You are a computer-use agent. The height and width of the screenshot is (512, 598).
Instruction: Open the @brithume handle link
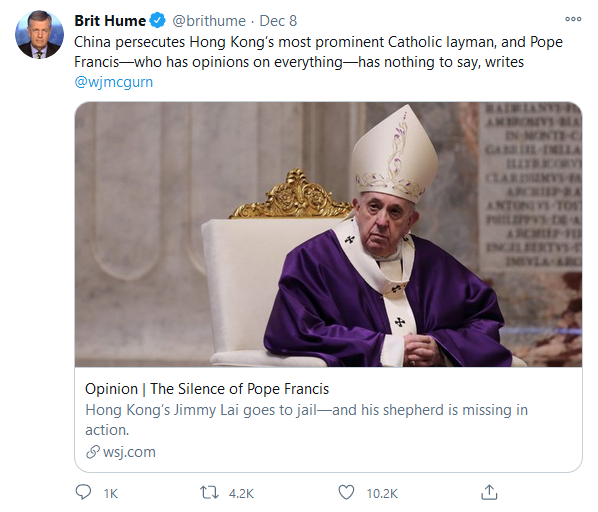[209, 21]
